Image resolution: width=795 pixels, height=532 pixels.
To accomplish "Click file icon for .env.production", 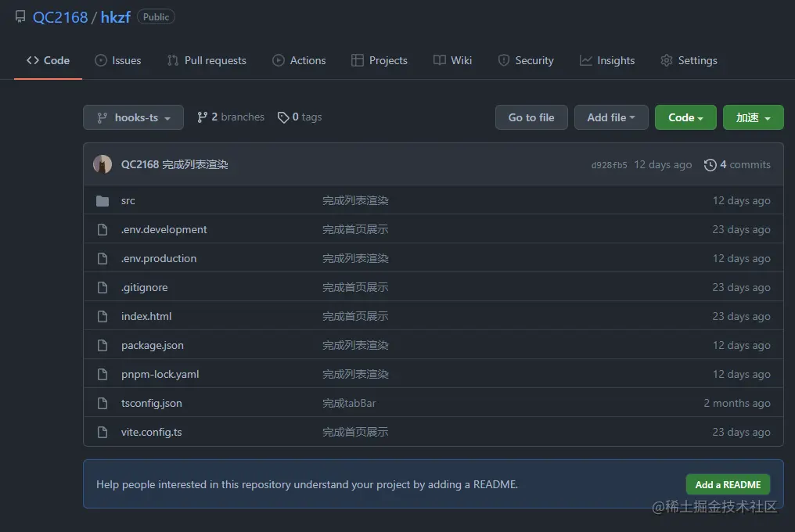I will pyautogui.click(x=103, y=259).
